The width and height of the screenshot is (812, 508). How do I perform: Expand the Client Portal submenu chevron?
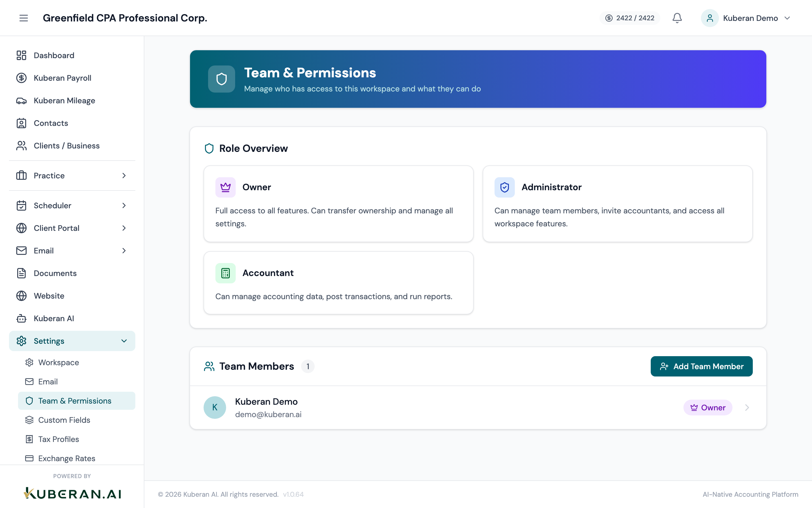click(x=124, y=228)
